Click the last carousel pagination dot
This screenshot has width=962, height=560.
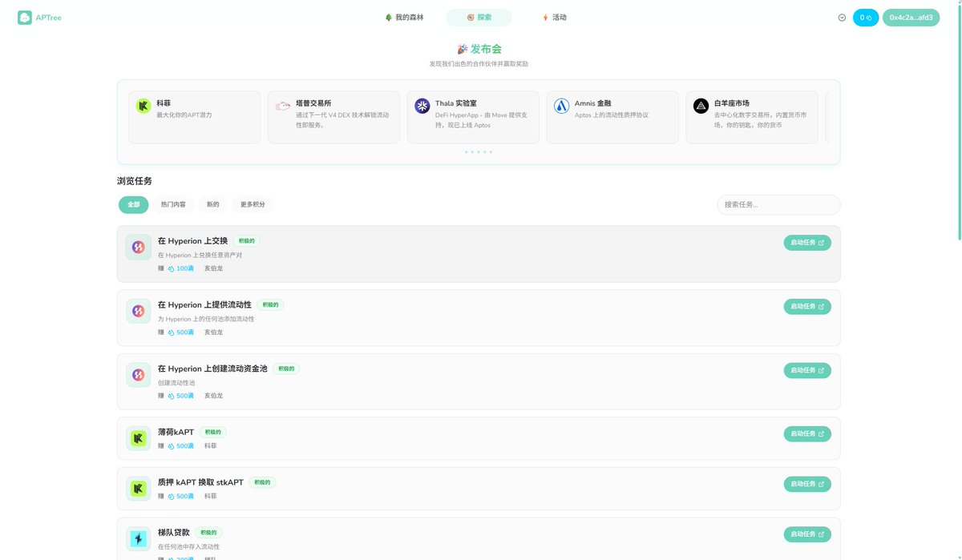(491, 151)
